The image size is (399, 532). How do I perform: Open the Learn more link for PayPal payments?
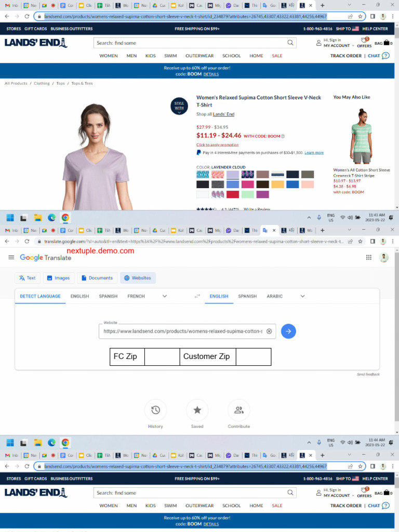click(x=314, y=153)
